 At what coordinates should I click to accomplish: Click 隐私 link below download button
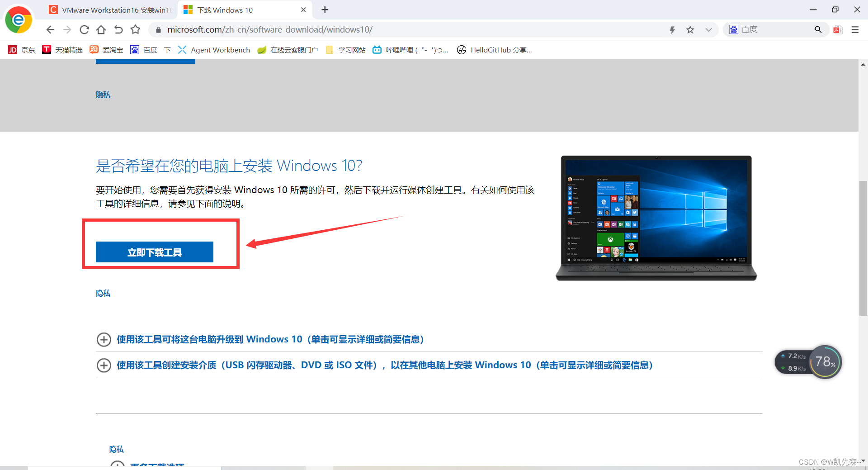[103, 293]
